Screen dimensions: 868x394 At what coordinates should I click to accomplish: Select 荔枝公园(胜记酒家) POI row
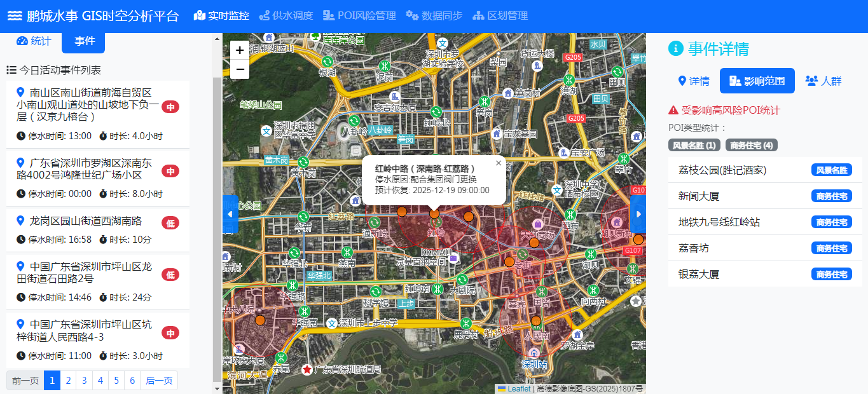pyautogui.click(x=765, y=170)
